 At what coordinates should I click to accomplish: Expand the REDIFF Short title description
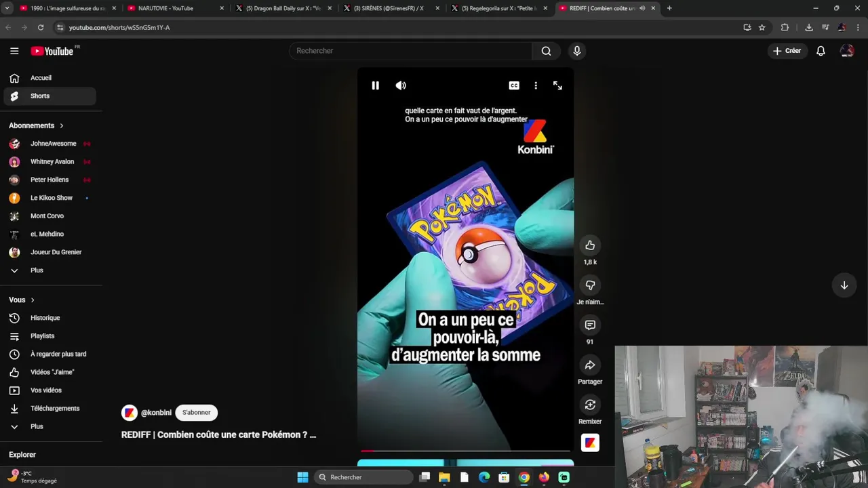point(218,434)
